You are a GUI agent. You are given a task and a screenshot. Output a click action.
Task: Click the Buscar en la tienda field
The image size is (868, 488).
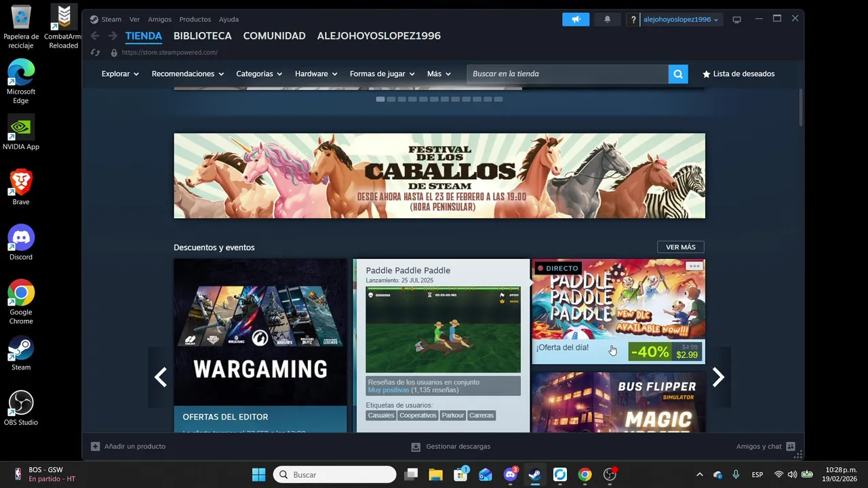pyautogui.click(x=568, y=74)
